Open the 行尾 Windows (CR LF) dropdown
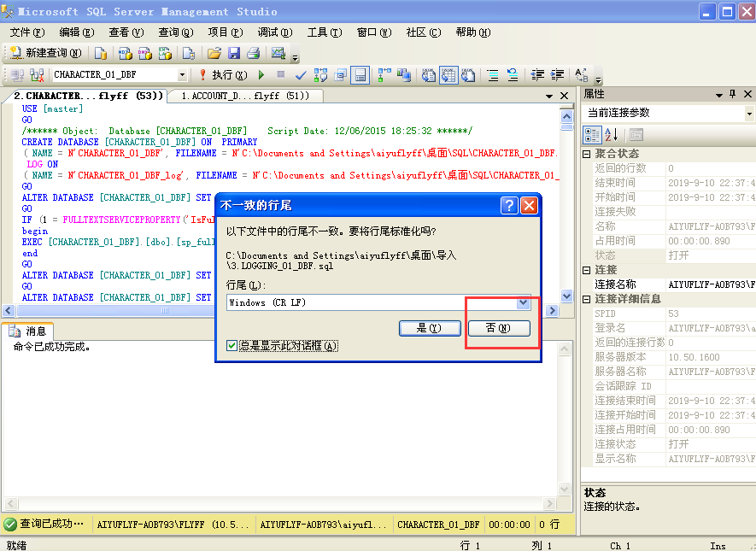 [x=523, y=302]
